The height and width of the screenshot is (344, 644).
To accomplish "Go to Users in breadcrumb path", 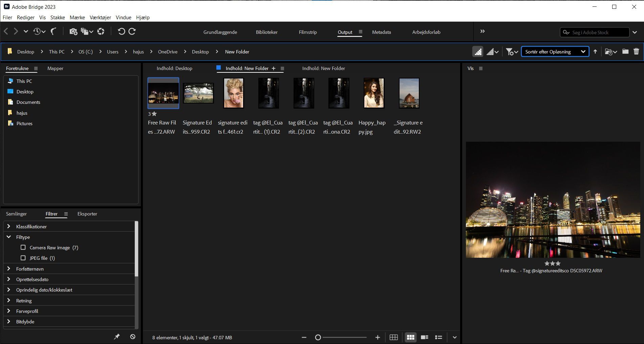I will click(x=112, y=52).
